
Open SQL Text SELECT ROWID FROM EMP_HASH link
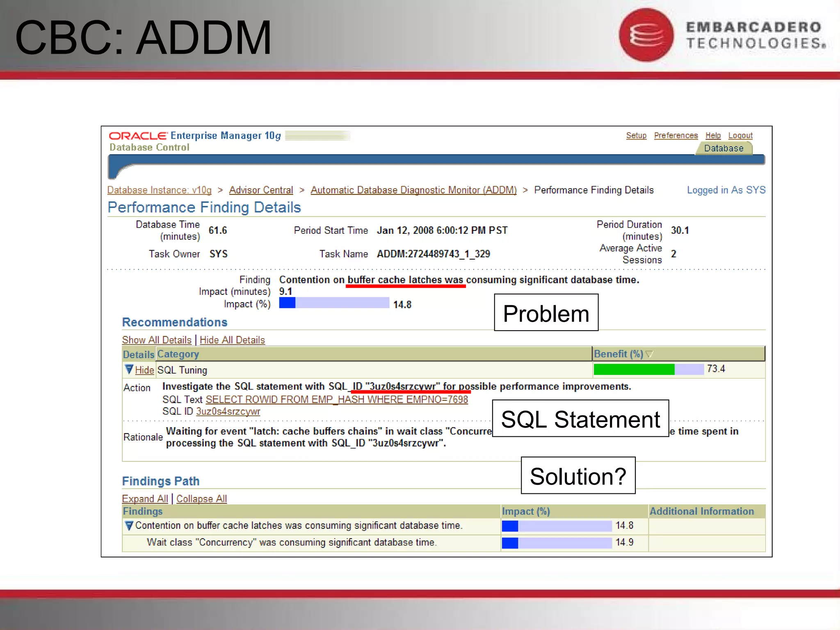coord(337,399)
